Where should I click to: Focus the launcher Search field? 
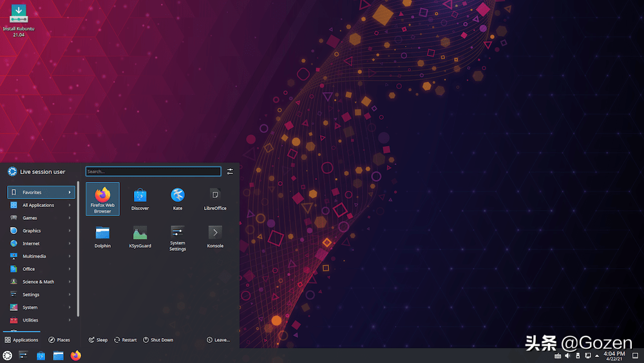coord(153,172)
